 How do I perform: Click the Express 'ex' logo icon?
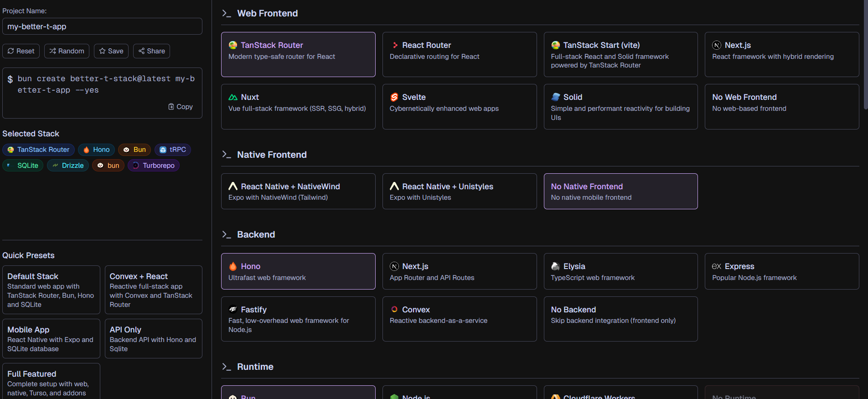[717, 266]
